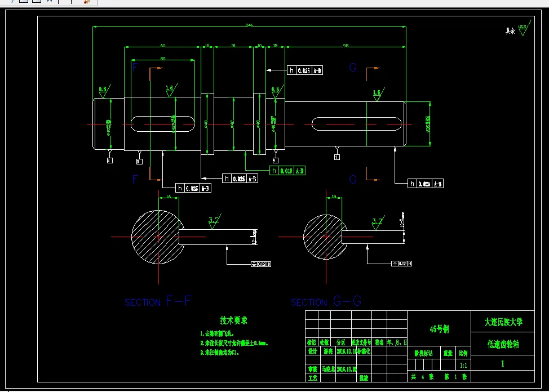Select the 31 length dimension

pyautogui.click(x=233, y=46)
